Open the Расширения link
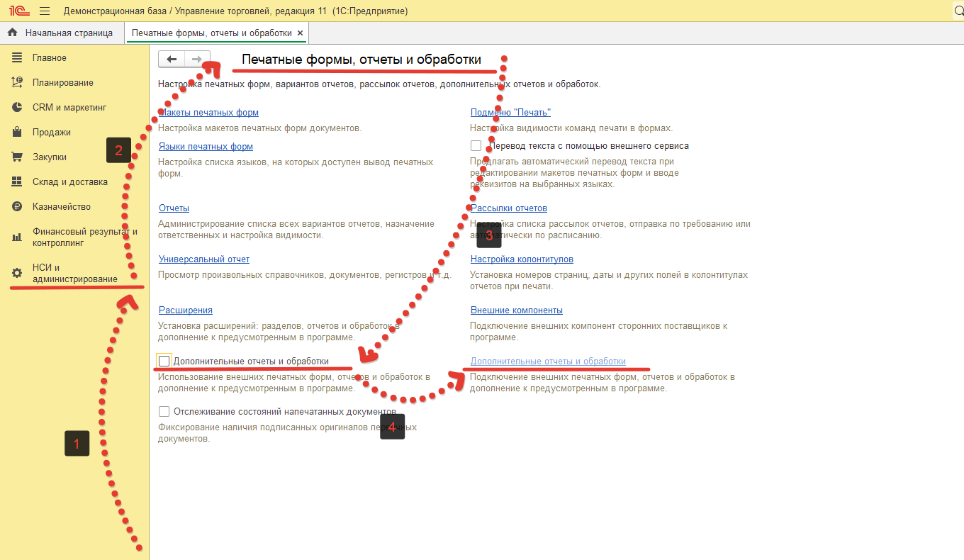The height and width of the screenshot is (560, 964). [x=186, y=310]
